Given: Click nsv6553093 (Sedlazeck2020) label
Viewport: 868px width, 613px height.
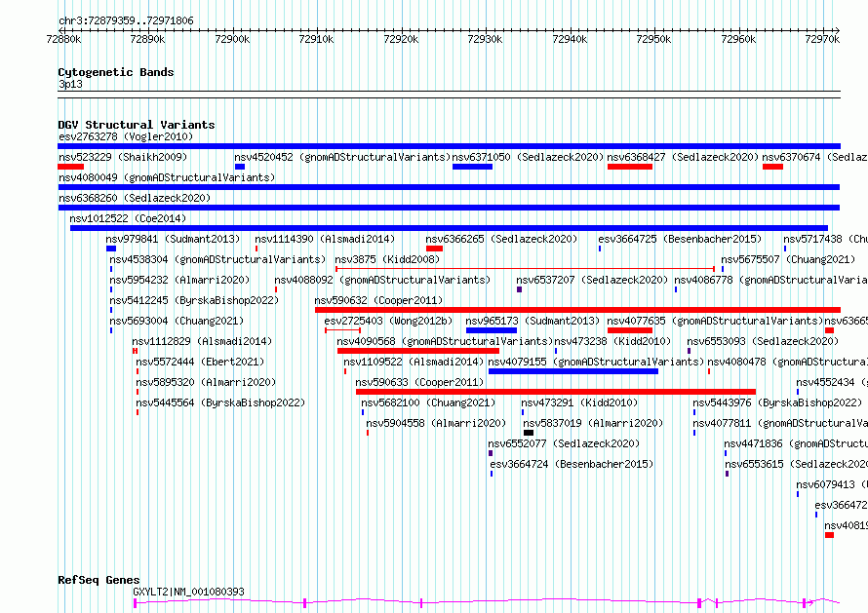Looking at the screenshot, I should [763, 341].
